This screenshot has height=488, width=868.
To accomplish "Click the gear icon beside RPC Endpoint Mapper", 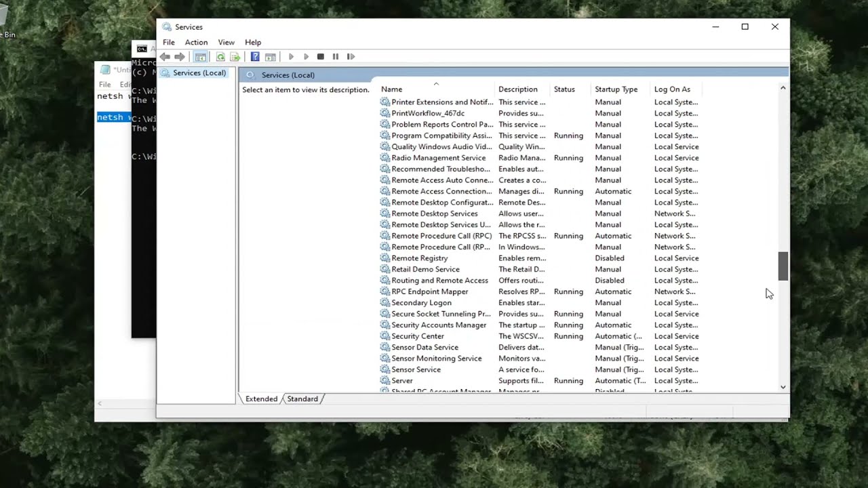I will 385,291.
